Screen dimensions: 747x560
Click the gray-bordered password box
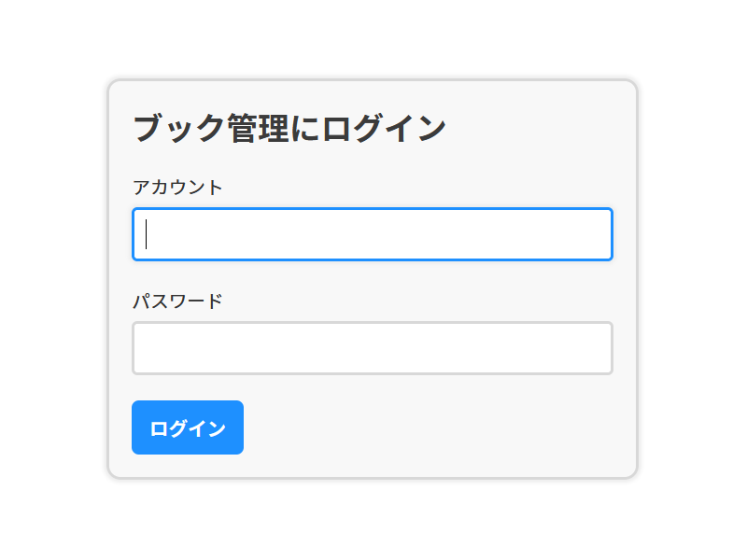tap(372, 348)
